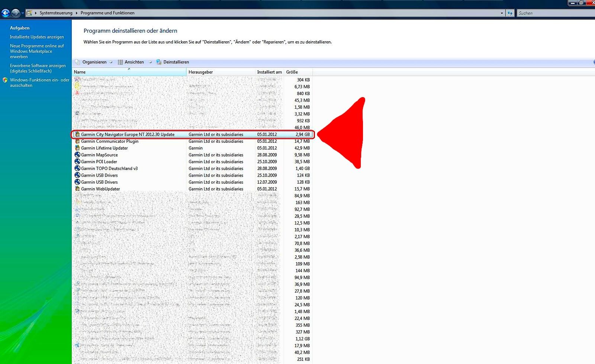The height and width of the screenshot is (364, 595).
Task: Sort list by Installiert am column
Action: click(x=269, y=72)
